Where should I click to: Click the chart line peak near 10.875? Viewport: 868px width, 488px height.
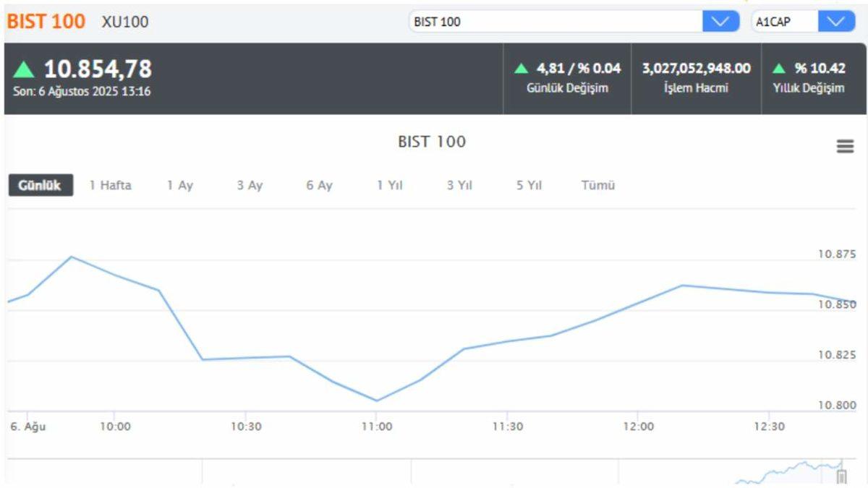tap(71, 257)
